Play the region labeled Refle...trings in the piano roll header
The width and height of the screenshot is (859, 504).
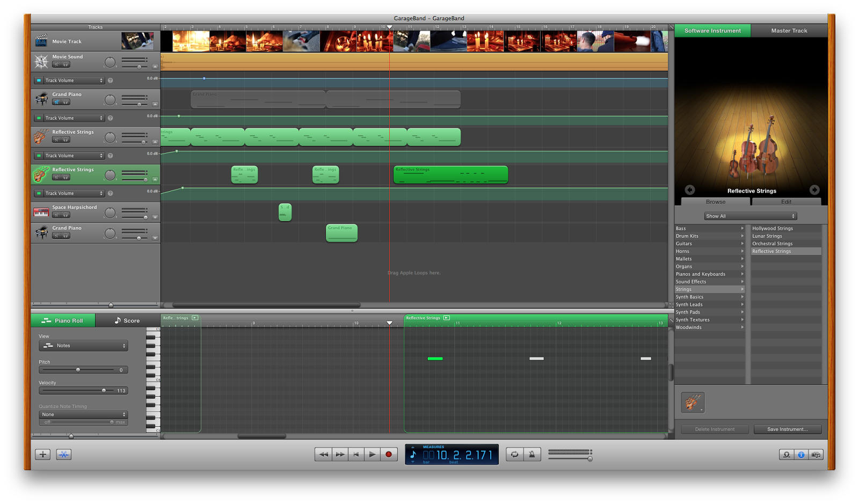coord(195,318)
